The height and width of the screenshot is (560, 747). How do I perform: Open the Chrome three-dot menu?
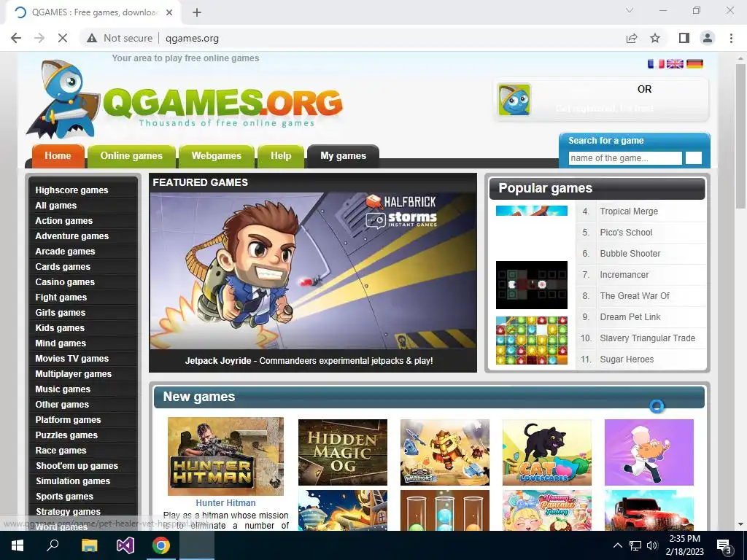pyautogui.click(x=731, y=38)
